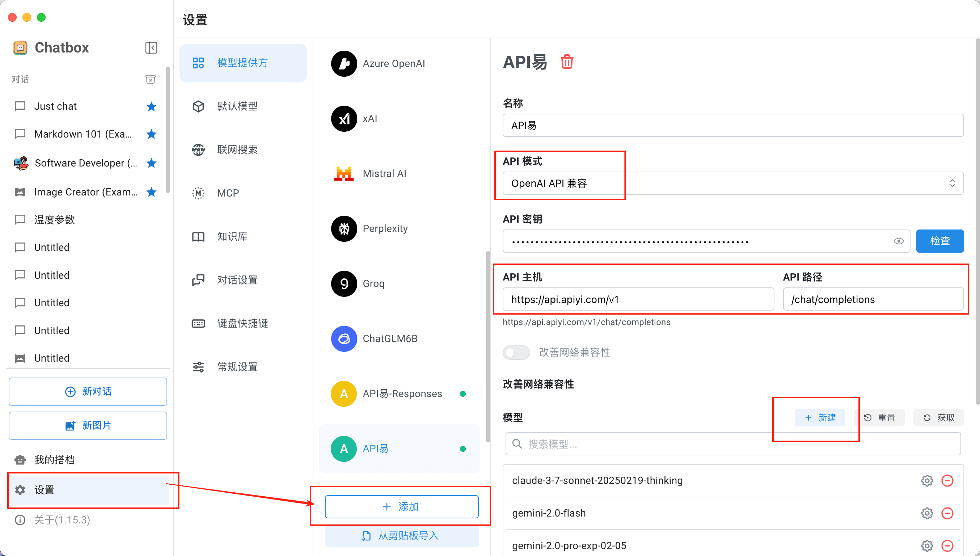Switch to 默认模型 settings section
The width and height of the screenshot is (980, 556).
tap(237, 106)
